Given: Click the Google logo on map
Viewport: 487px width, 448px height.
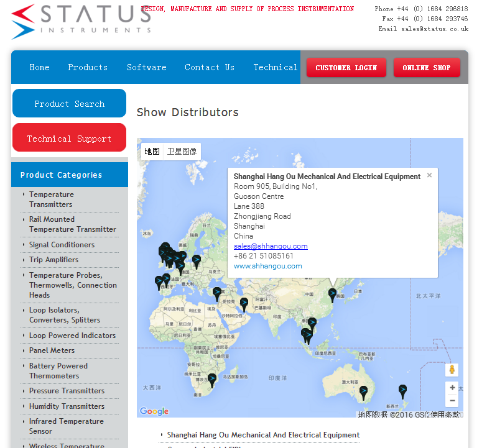Looking at the screenshot, I should (154, 411).
